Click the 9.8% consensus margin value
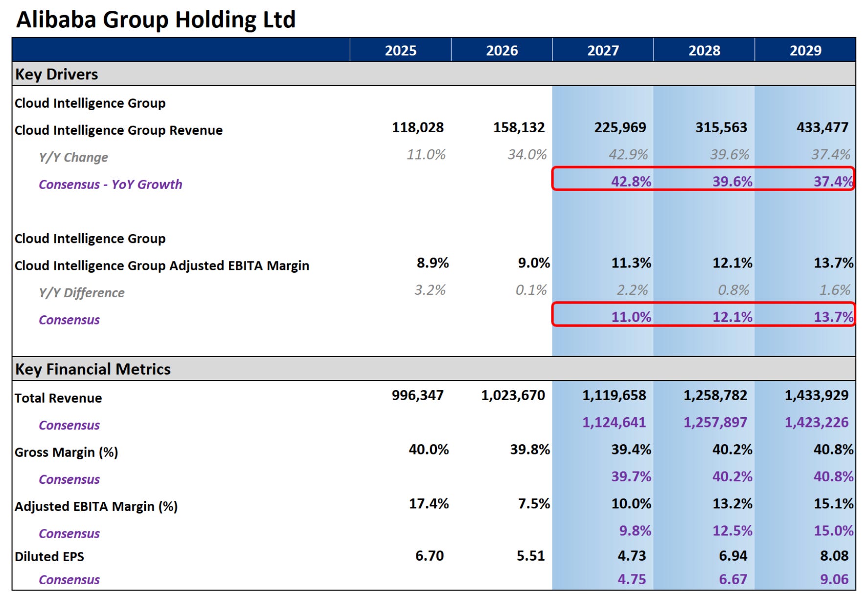Screen dimensions: 868x594 coord(635,531)
